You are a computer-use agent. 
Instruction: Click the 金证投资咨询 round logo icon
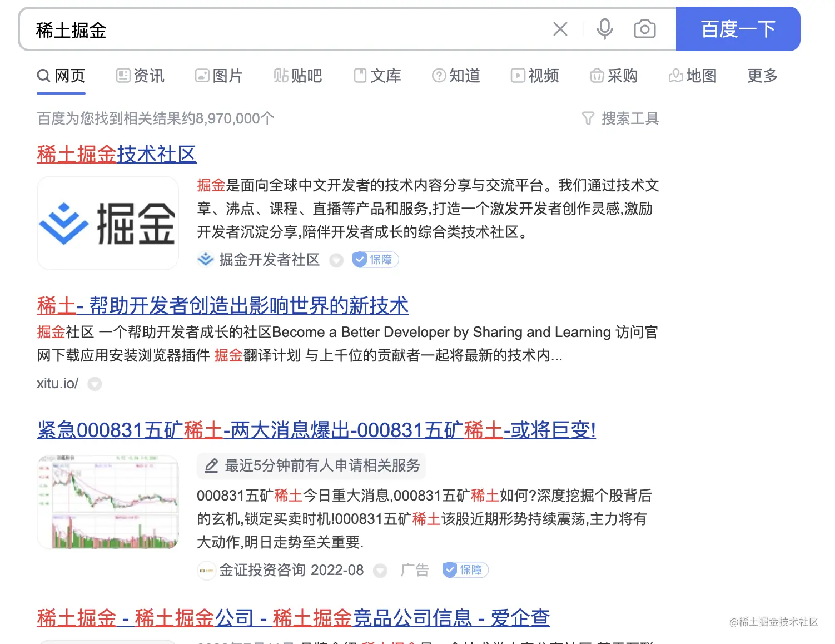pyautogui.click(x=207, y=571)
